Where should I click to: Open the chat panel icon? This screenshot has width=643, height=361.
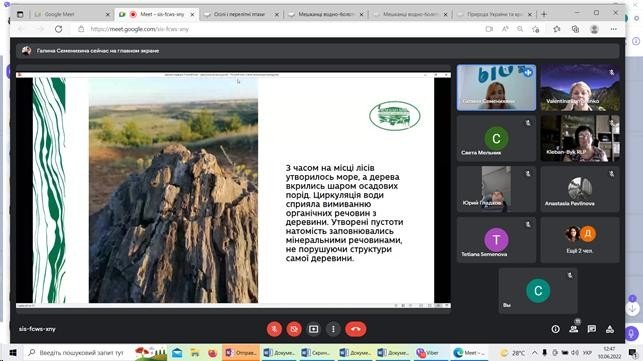click(592, 329)
